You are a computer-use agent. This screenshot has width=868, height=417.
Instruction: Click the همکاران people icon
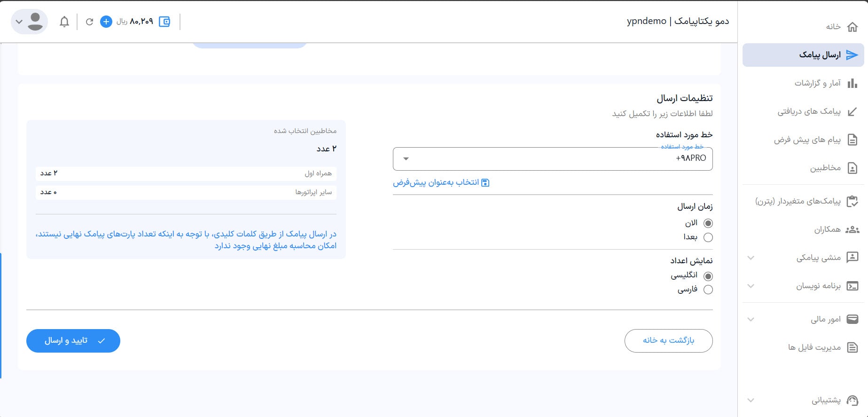(852, 229)
